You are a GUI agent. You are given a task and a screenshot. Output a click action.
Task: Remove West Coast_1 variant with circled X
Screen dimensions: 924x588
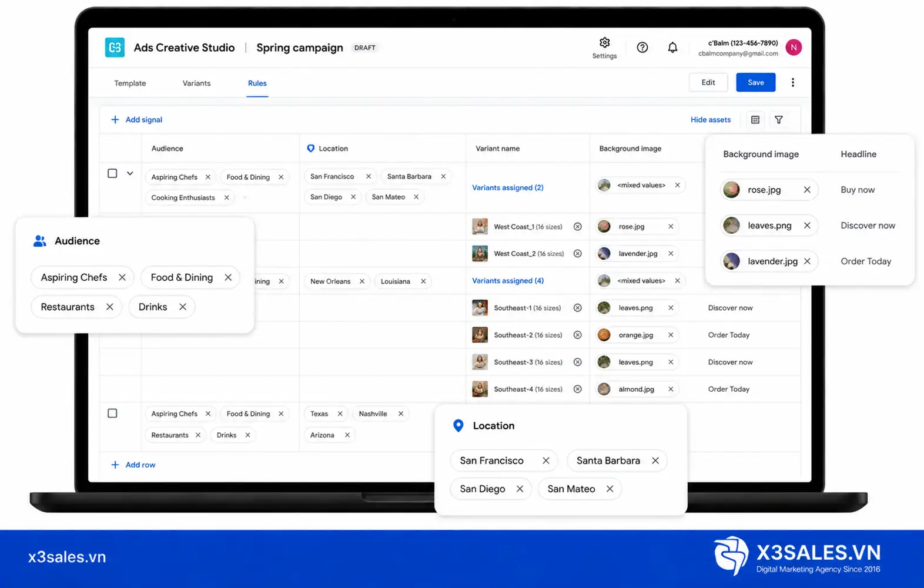pos(578,227)
